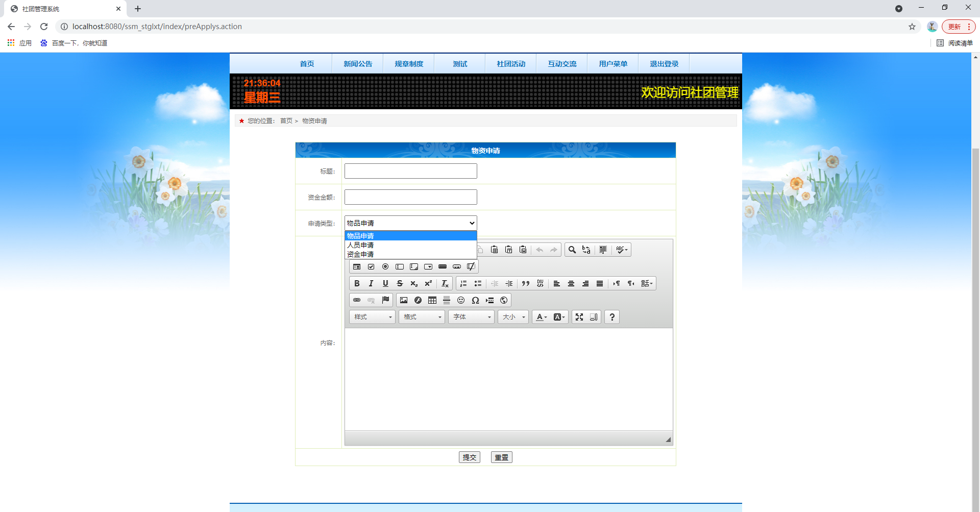Toggle numbered list
This screenshot has height=512, width=980.
click(463, 283)
